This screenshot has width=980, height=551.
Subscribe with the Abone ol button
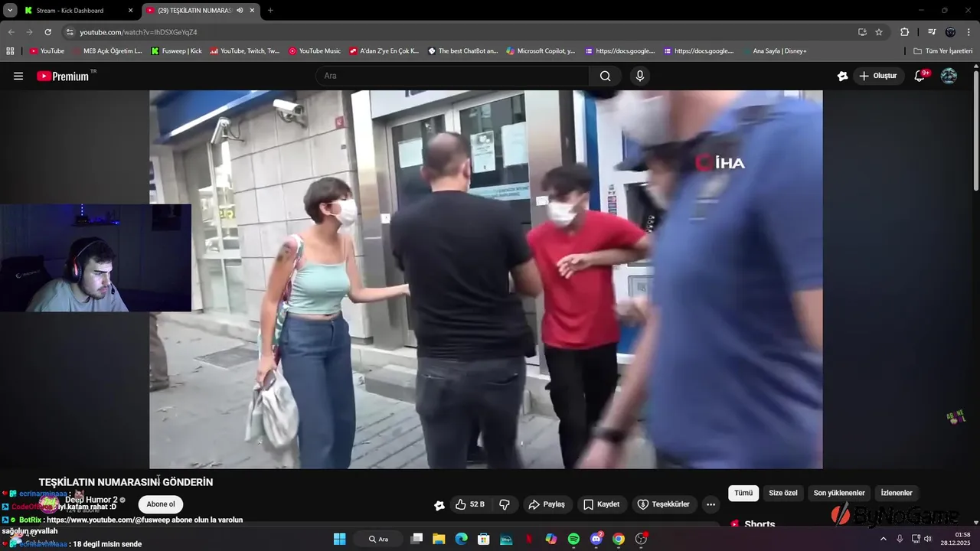[161, 504]
